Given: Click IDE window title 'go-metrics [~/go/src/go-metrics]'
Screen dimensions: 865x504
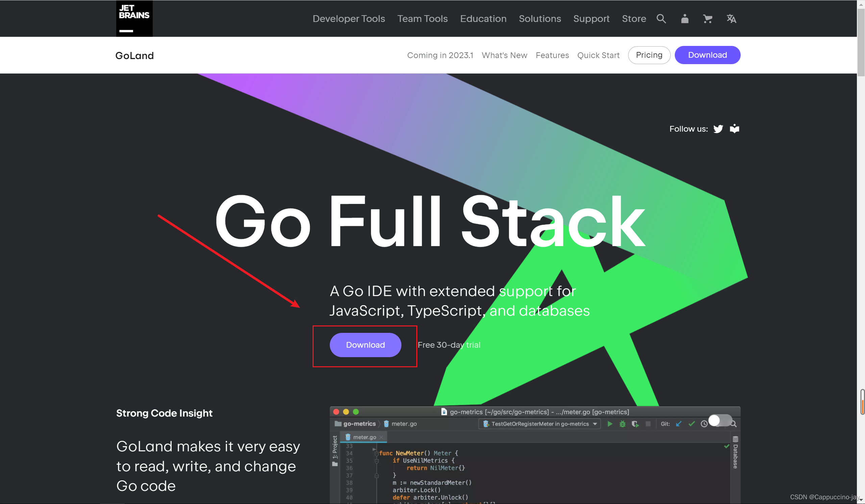Looking at the screenshot, I should (x=499, y=412).
